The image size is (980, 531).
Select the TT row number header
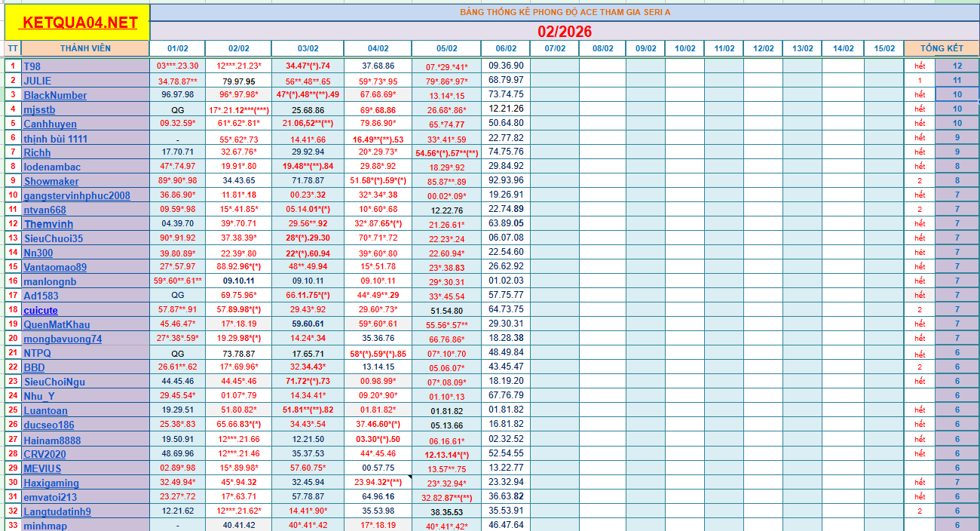pos(13,48)
